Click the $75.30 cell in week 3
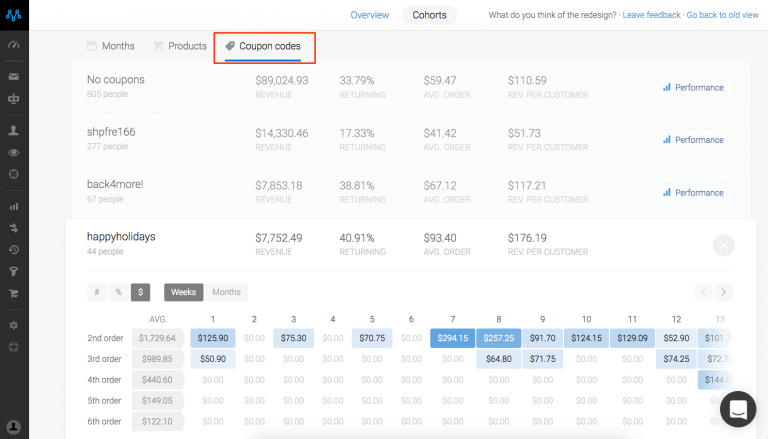 click(x=293, y=338)
